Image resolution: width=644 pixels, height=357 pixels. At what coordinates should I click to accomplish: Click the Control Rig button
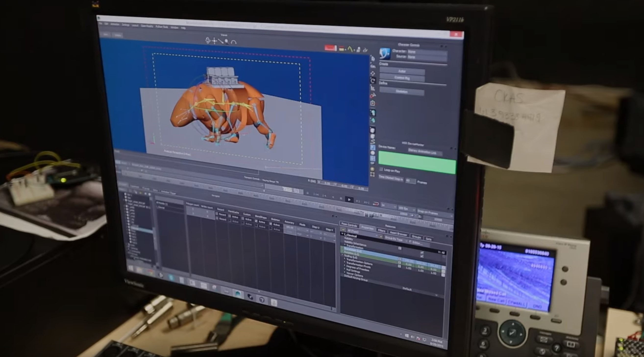(x=402, y=78)
